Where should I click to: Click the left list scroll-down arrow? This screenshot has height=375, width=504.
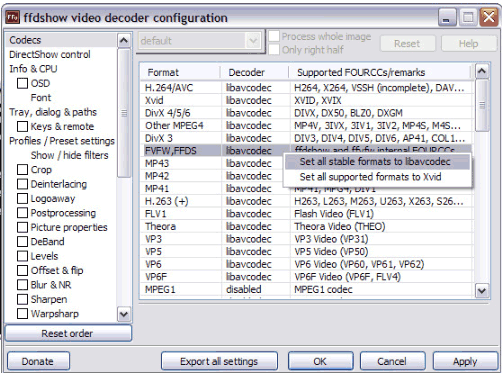click(124, 314)
